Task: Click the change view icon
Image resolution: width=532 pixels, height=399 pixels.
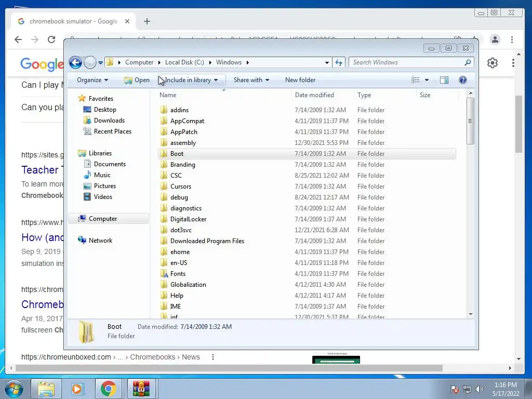Action: (415, 80)
